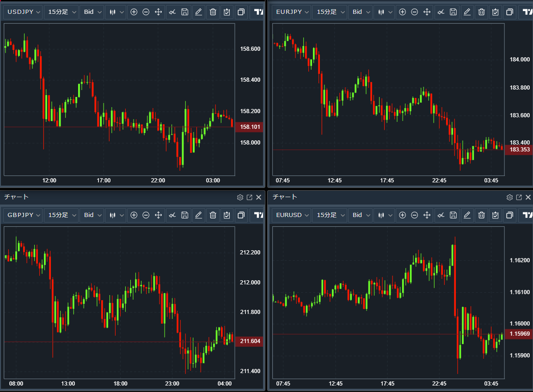Viewport: 533px width, 392px height.
Task: Zoom out on the GBPJPY chart
Action: tap(146, 215)
